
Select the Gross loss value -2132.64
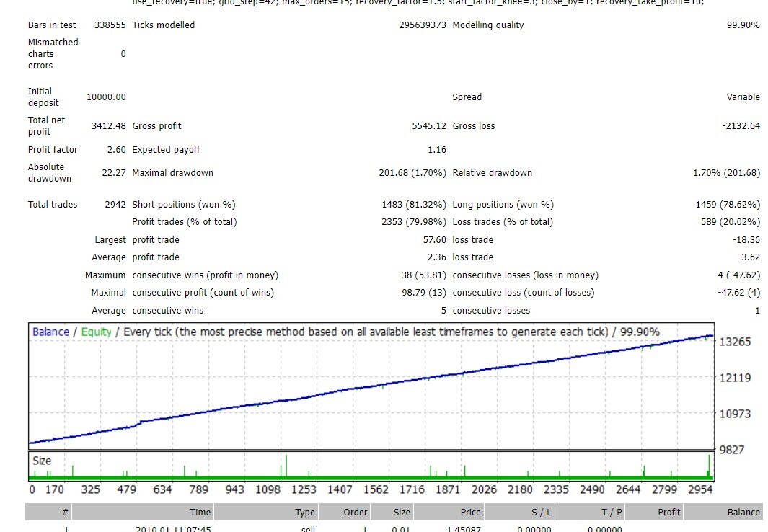pyautogui.click(x=741, y=125)
